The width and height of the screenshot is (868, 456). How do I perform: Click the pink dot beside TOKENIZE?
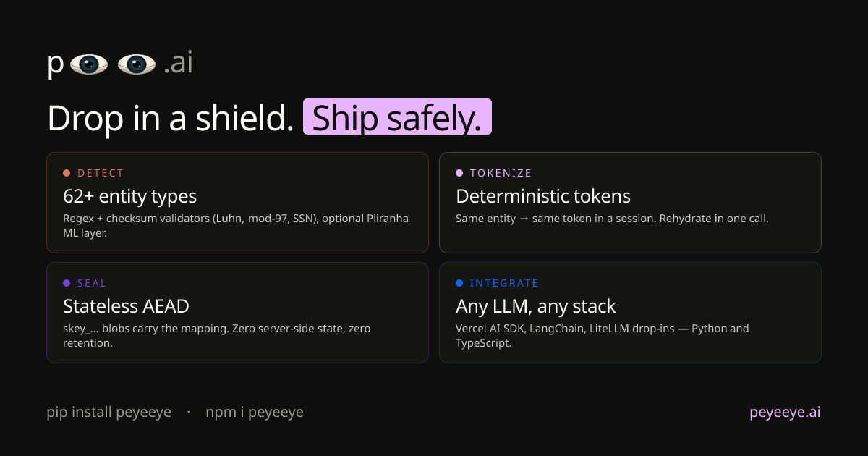tap(459, 173)
